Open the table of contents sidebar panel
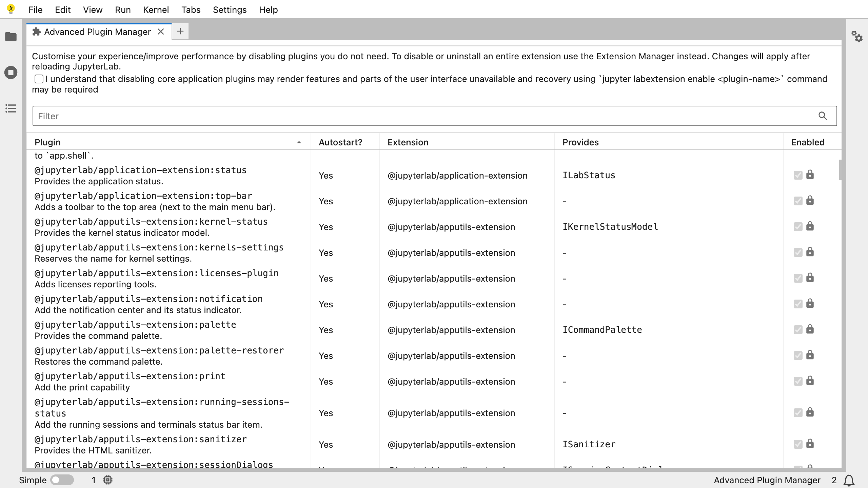The image size is (868, 488). [x=11, y=108]
